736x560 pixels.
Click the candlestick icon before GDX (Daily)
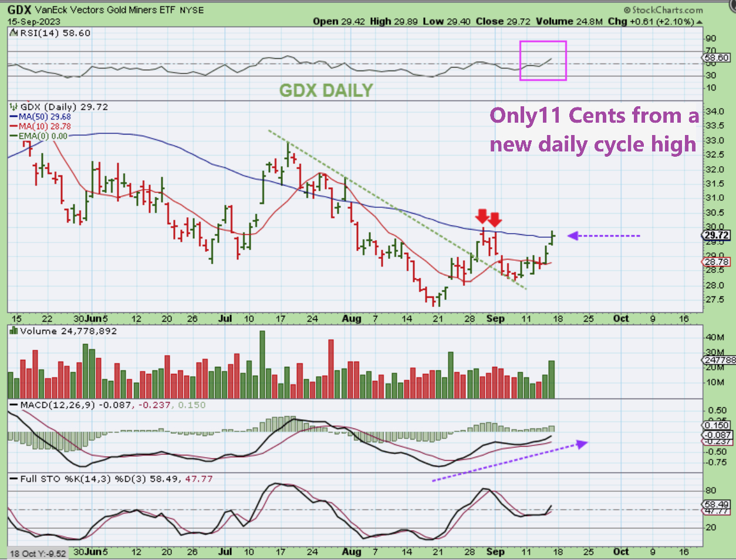click(x=14, y=107)
